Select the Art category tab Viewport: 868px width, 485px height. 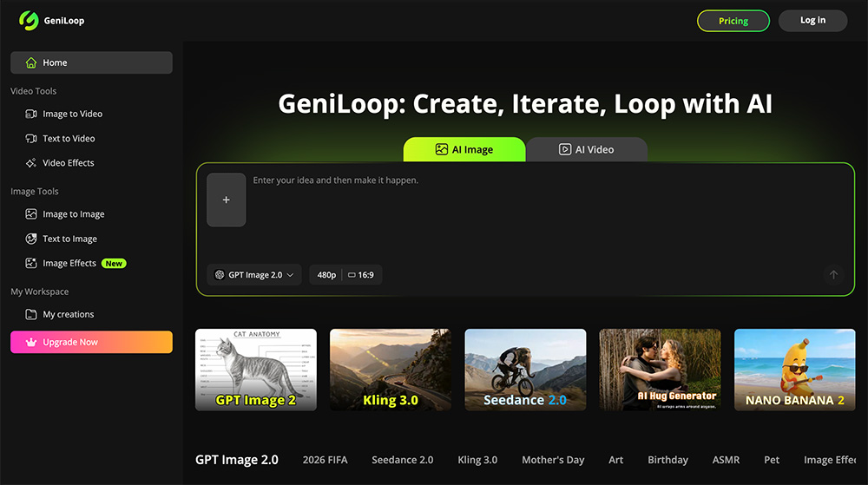click(616, 460)
